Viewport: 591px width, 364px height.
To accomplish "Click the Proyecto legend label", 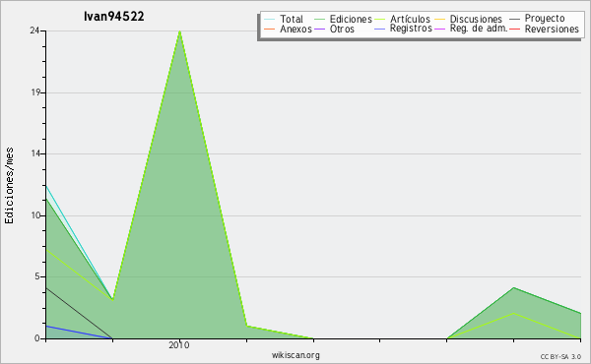I will (x=545, y=19).
